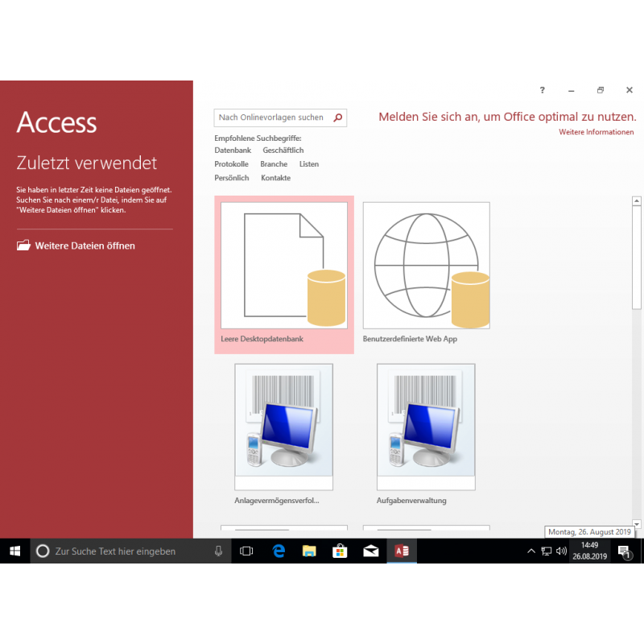
Task: Click into the Nach Onlinevorlagen suchen field
Action: tap(271, 118)
